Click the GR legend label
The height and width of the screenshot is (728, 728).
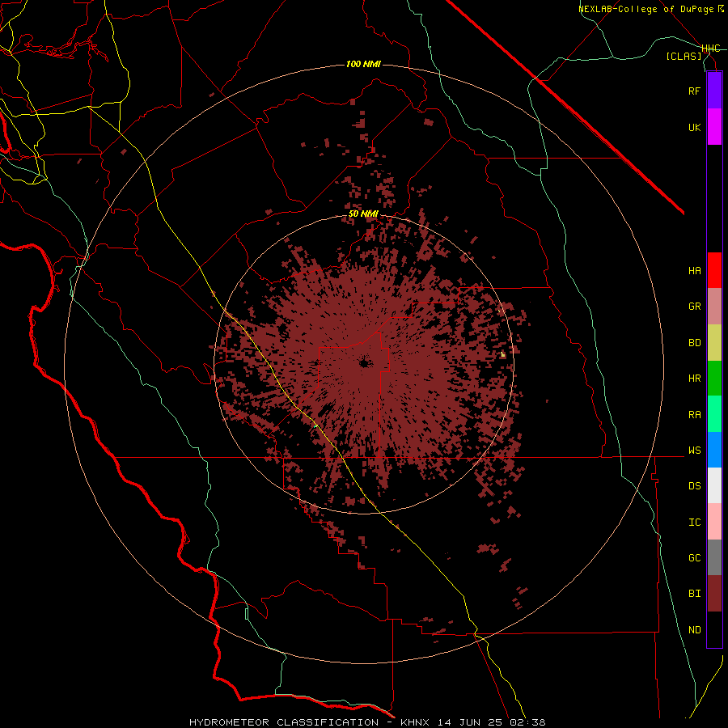[694, 307]
